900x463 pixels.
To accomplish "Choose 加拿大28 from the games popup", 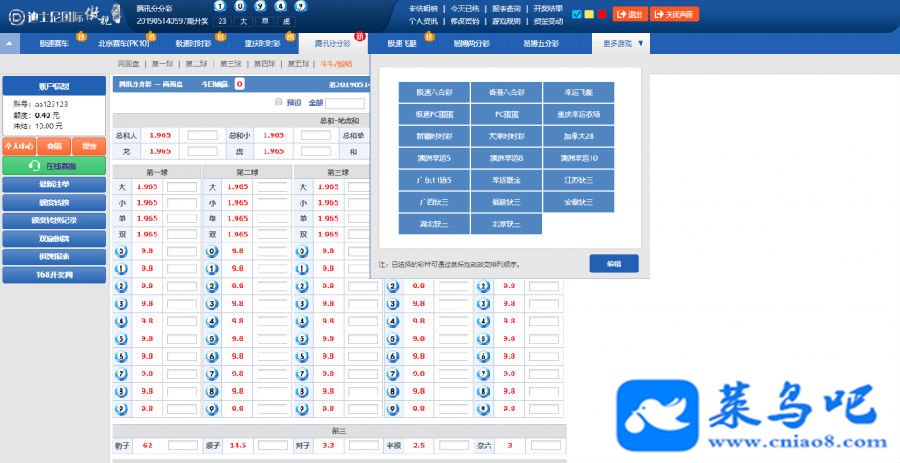I will [x=579, y=137].
